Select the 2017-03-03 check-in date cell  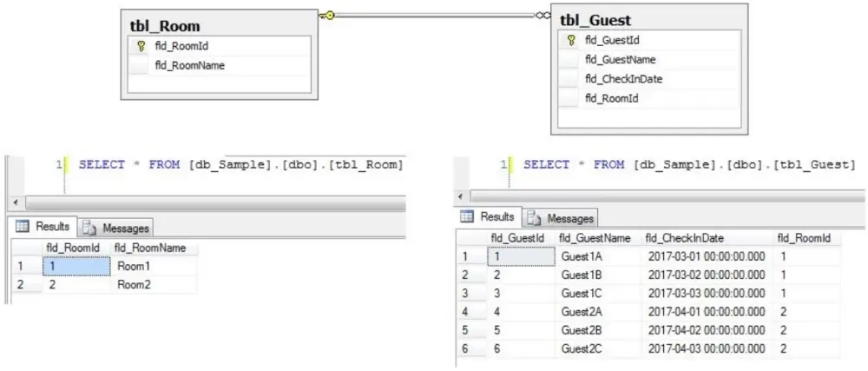[707, 294]
